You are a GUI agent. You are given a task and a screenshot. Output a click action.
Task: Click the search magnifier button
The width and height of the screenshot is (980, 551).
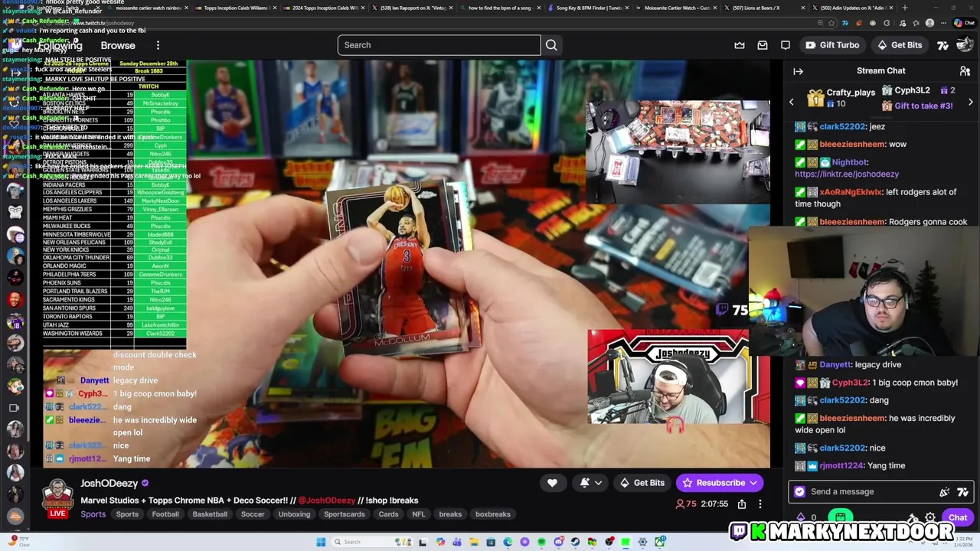pyautogui.click(x=551, y=45)
